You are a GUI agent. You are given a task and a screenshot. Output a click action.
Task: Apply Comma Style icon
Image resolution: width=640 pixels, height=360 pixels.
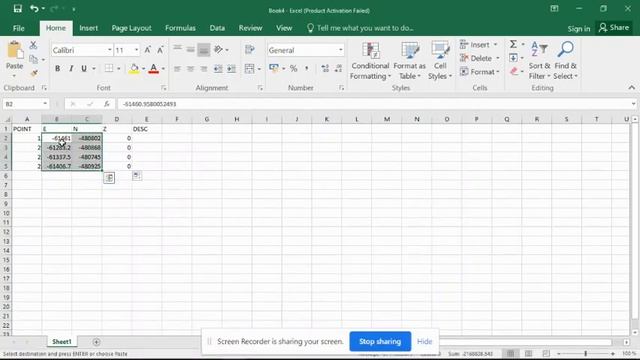307,68
